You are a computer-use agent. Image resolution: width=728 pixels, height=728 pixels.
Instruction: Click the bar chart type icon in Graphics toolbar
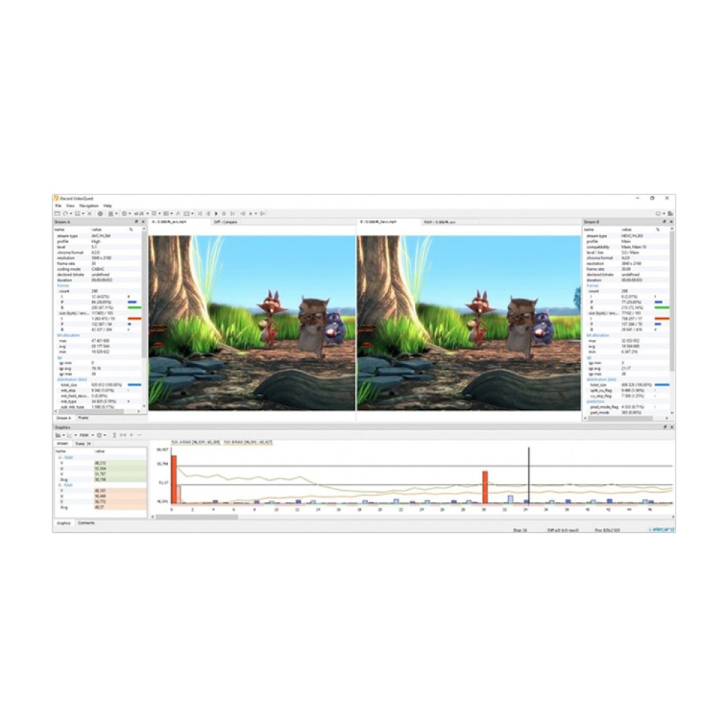(58, 435)
